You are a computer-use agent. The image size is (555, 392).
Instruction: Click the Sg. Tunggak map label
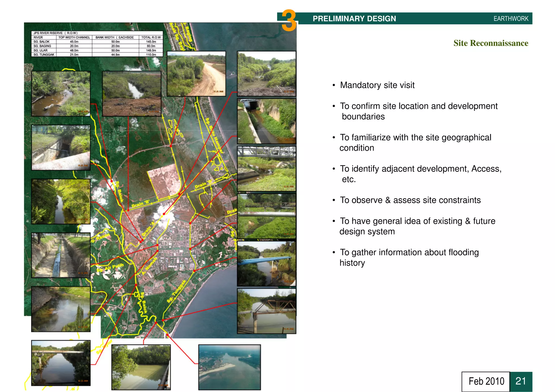tap(176, 292)
